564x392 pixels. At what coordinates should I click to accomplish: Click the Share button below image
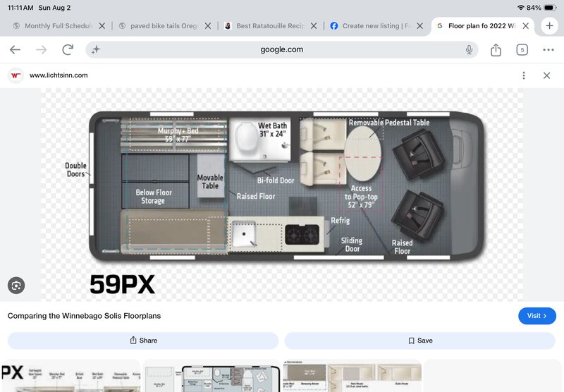pyautogui.click(x=143, y=341)
